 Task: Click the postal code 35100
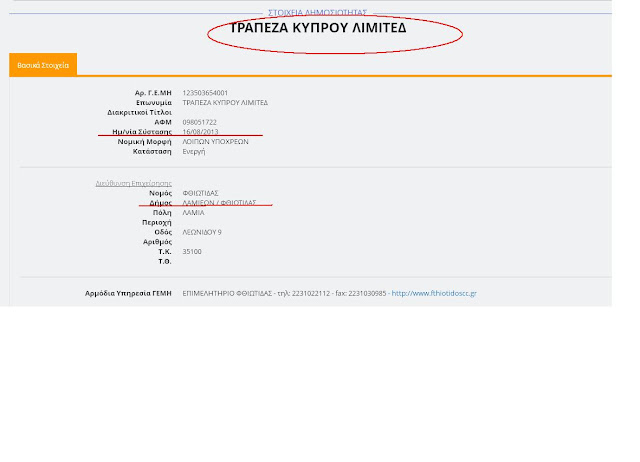pyautogui.click(x=192, y=251)
